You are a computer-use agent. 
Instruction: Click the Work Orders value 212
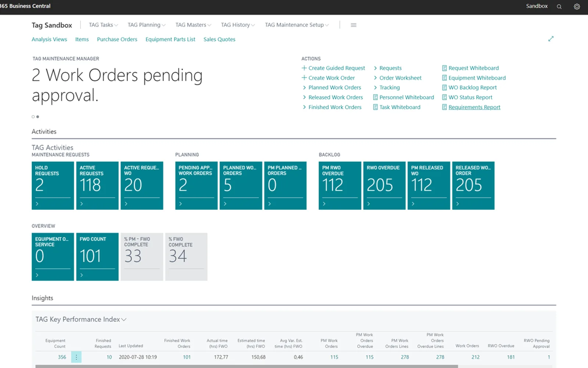click(476, 357)
